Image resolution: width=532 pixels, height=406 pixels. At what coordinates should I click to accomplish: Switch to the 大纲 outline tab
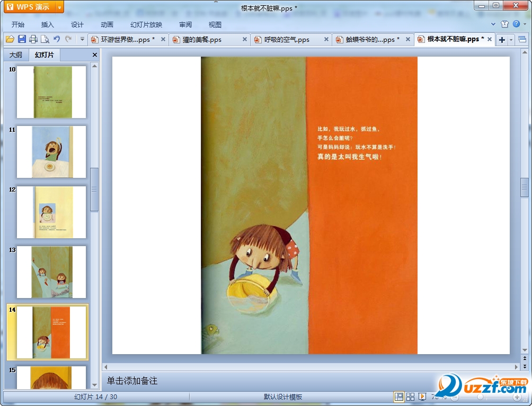(x=15, y=55)
